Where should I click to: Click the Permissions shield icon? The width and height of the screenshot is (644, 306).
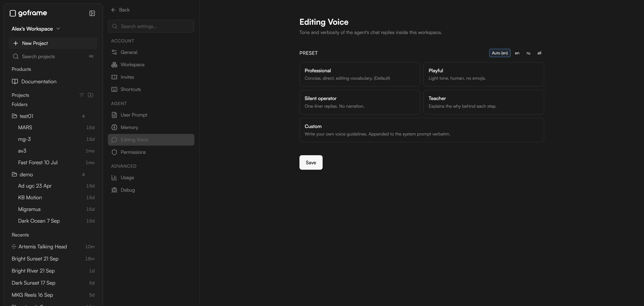tap(114, 152)
